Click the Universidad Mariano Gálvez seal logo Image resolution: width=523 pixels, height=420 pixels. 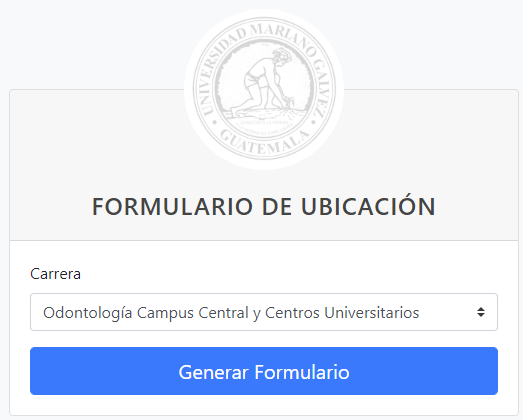[x=264, y=89]
